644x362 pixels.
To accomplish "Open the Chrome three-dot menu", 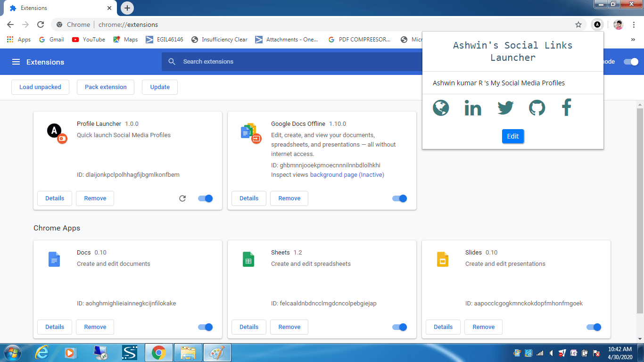I will click(634, 25).
